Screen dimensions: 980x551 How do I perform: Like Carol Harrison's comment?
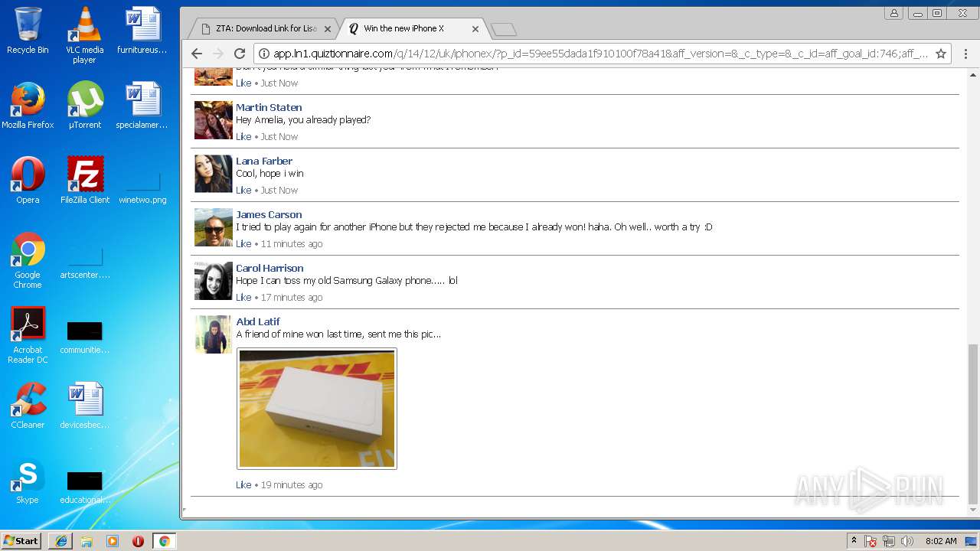coord(243,297)
